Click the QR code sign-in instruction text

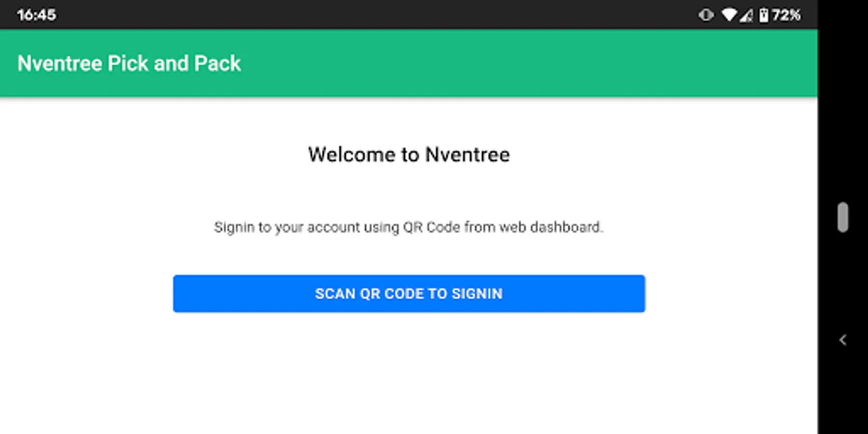point(409,227)
